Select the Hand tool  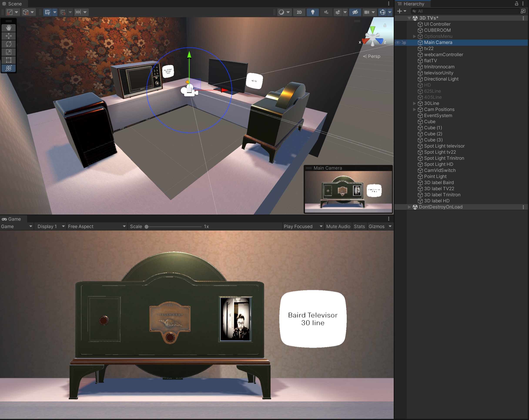click(x=8, y=28)
